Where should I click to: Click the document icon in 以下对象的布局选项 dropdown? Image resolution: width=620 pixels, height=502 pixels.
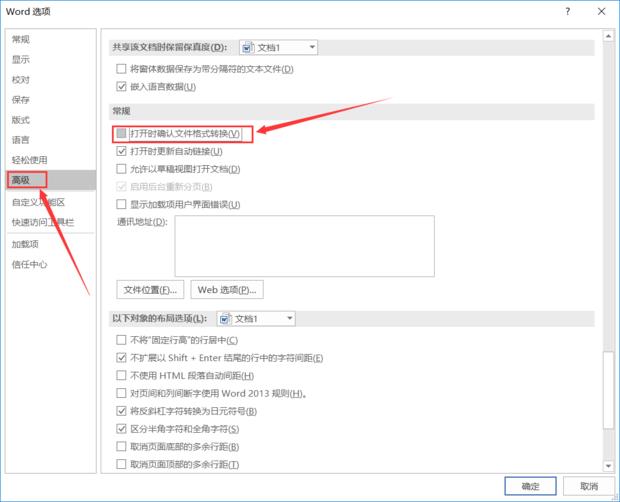click(224, 318)
